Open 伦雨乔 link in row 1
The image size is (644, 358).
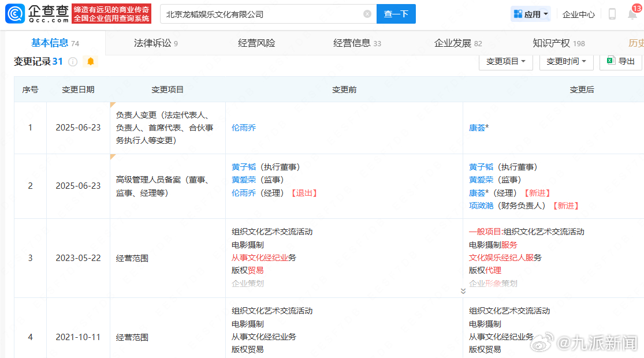pos(244,128)
